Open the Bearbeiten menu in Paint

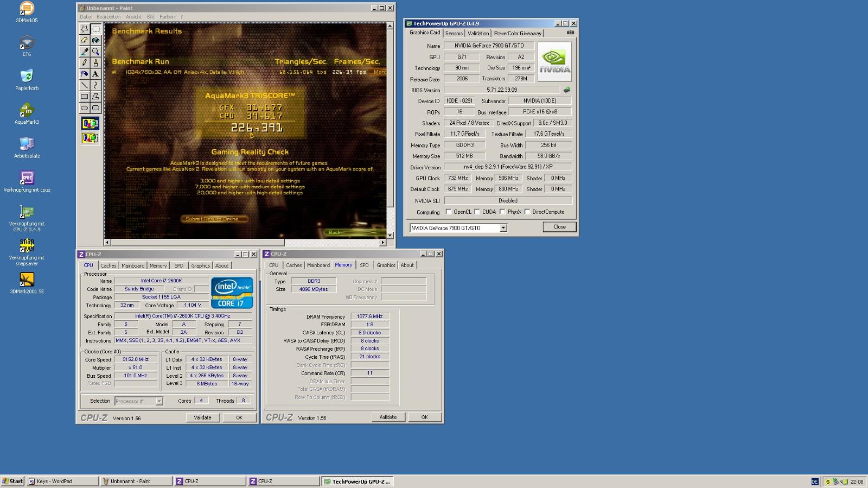click(x=108, y=17)
